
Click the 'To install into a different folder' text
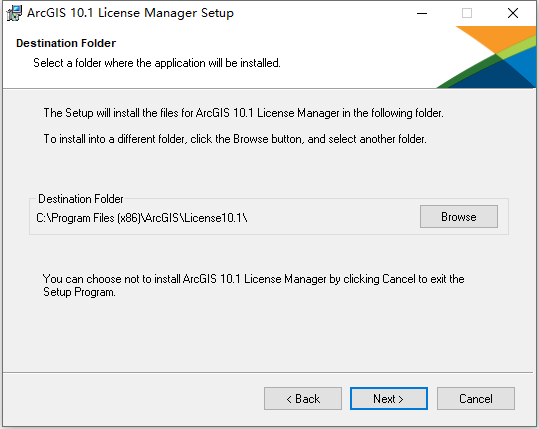(235, 139)
